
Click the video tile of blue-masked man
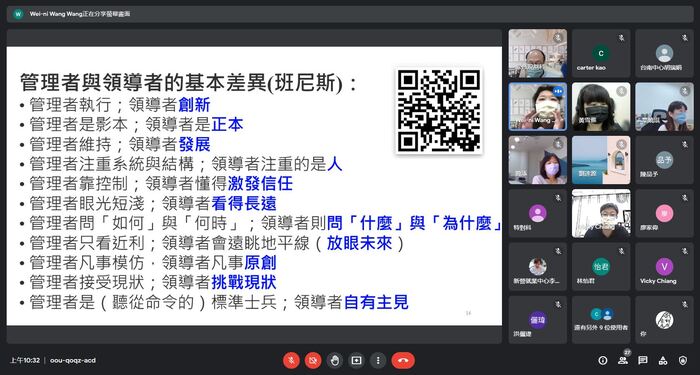538,54
